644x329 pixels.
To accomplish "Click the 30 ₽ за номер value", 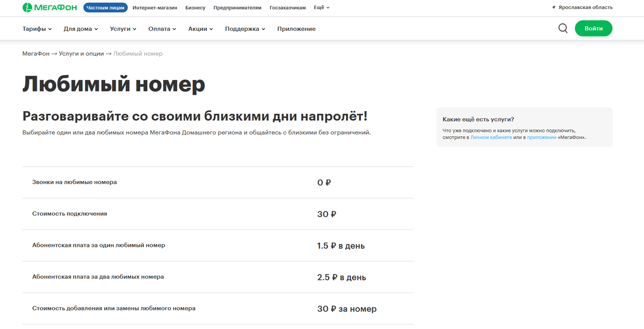I will (347, 309).
